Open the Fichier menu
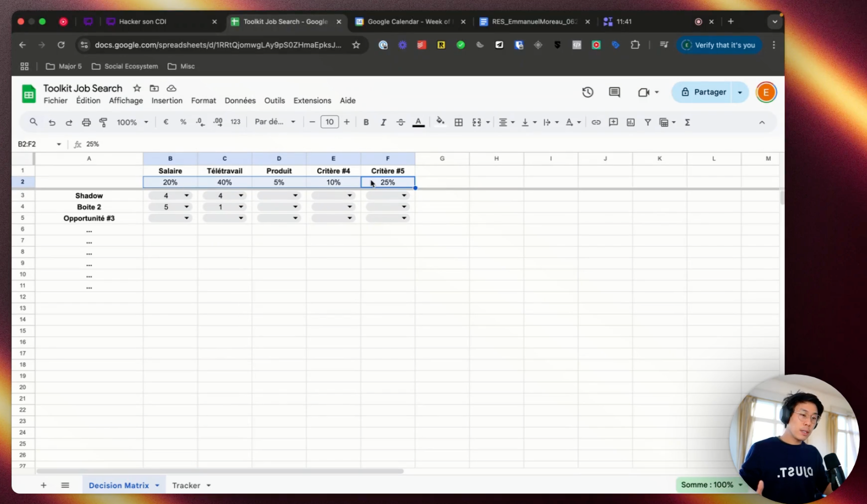The width and height of the screenshot is (867, 504). [x=55, y=101]
